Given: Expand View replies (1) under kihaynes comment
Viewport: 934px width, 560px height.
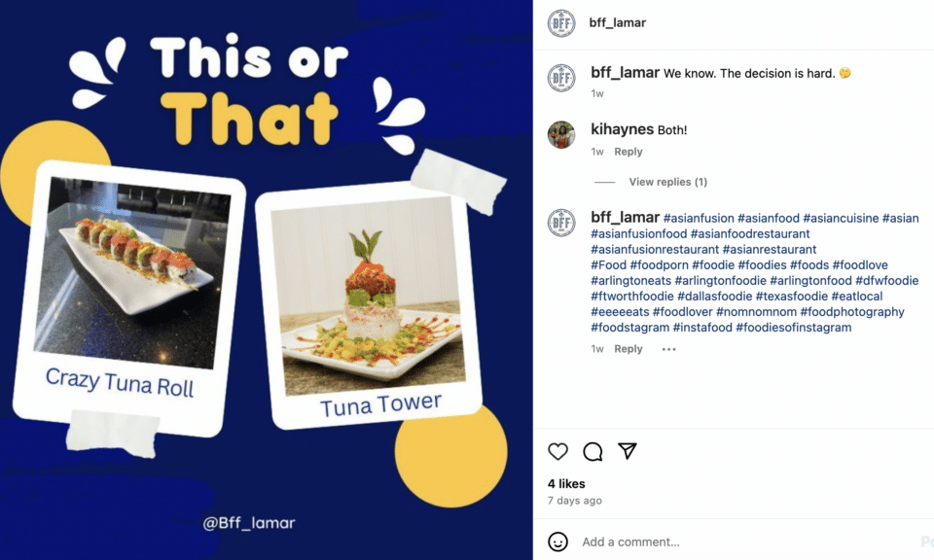Looking at the screenshot, I should (x=667, y=182).
